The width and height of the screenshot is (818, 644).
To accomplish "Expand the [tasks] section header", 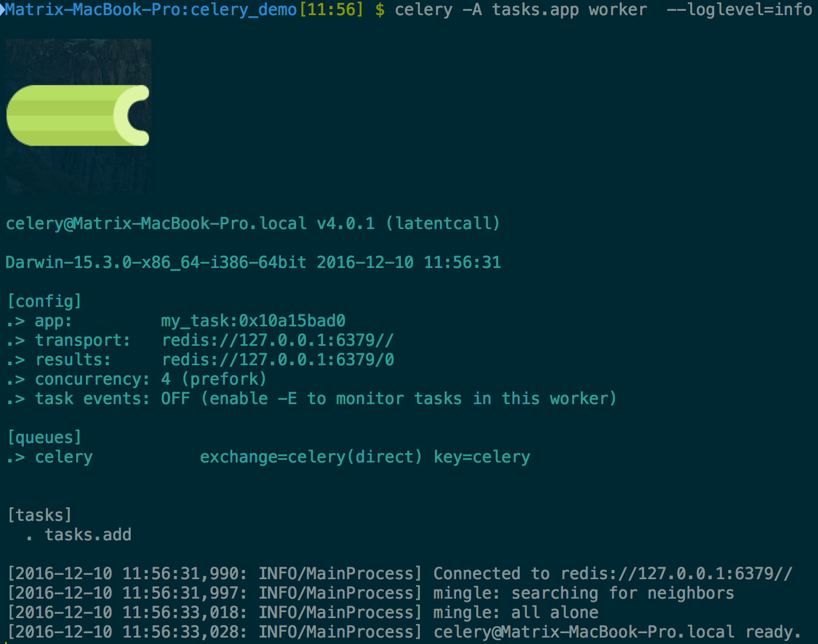I will click(x=39, y=515).
